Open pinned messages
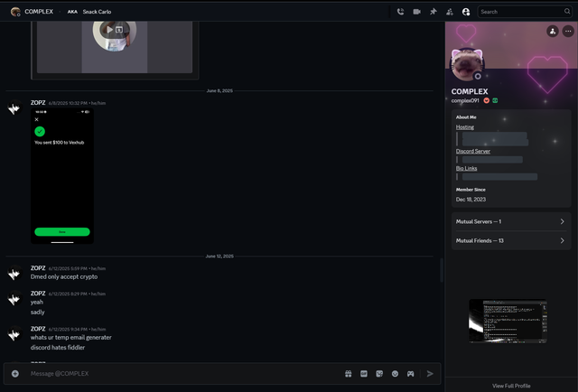The image size is (578, 392). coord(433,12)
